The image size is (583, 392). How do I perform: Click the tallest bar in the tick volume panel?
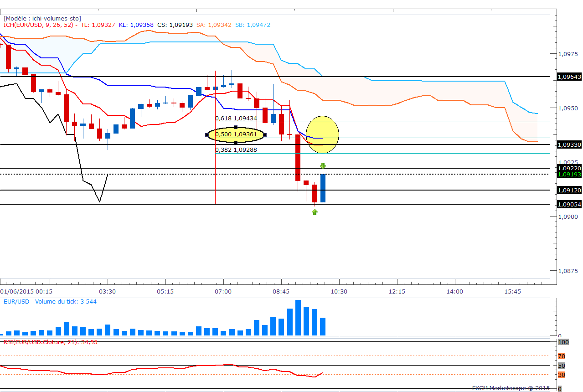coord(298,318)
